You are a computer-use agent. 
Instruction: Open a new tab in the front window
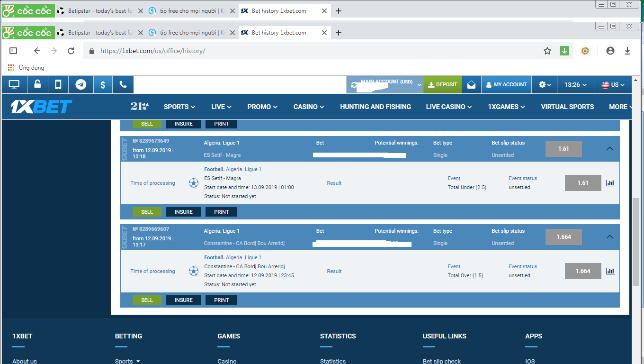click(x=339, y=33)
